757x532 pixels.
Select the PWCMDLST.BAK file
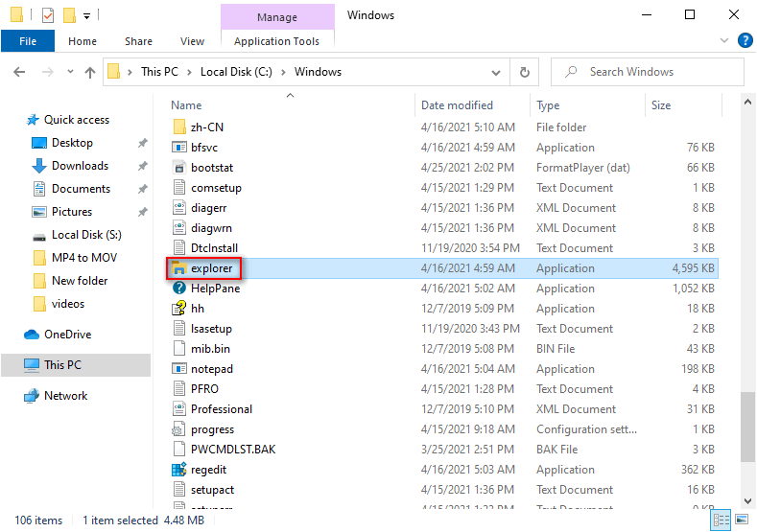(233, 449)
